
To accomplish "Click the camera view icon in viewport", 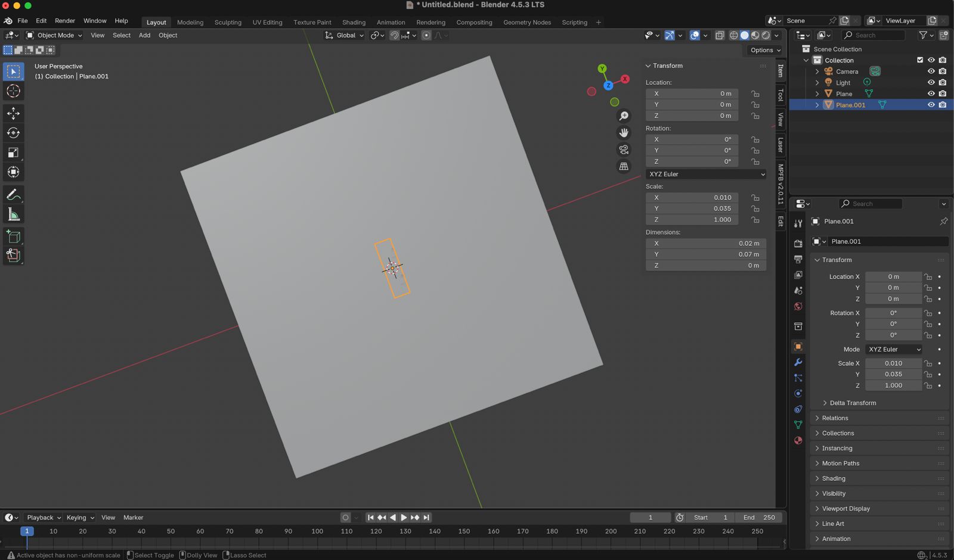I will [624, 150].
